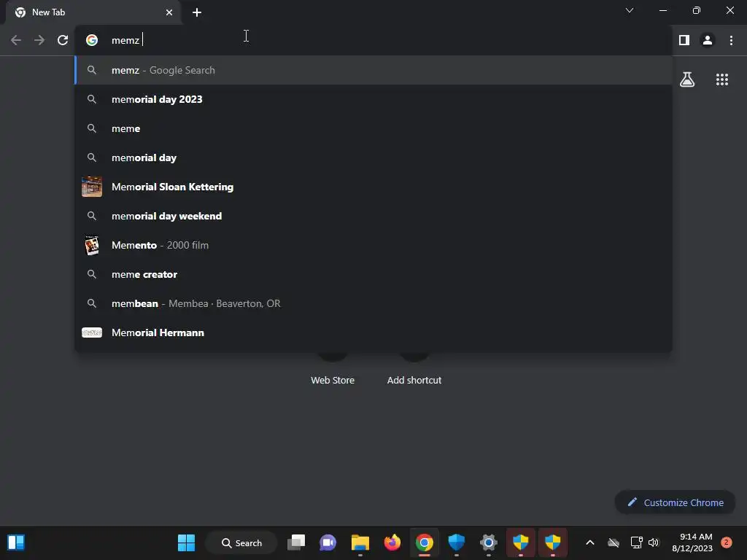
Task: Click the taskbar Search box
Action: click(241, 542)
